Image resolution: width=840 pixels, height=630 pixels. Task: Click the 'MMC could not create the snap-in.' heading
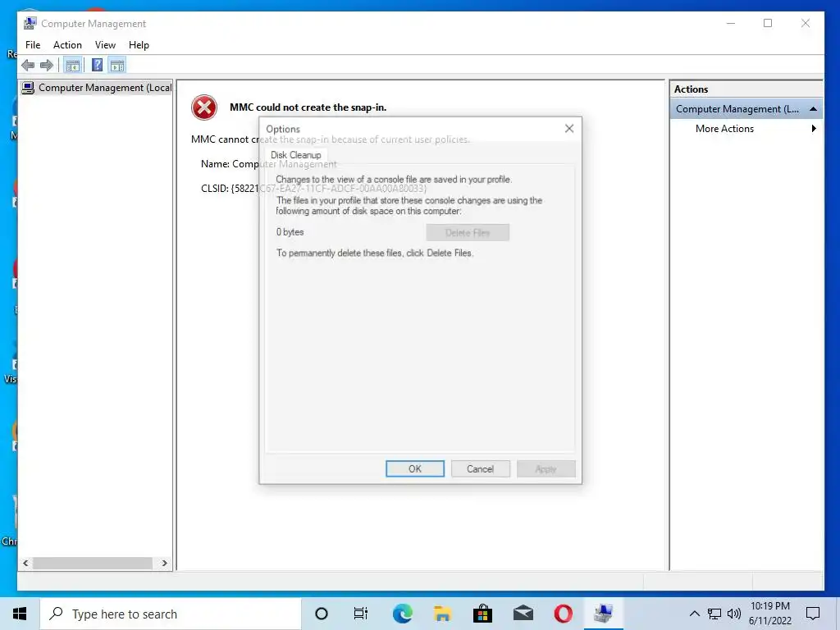click(308, 107)
